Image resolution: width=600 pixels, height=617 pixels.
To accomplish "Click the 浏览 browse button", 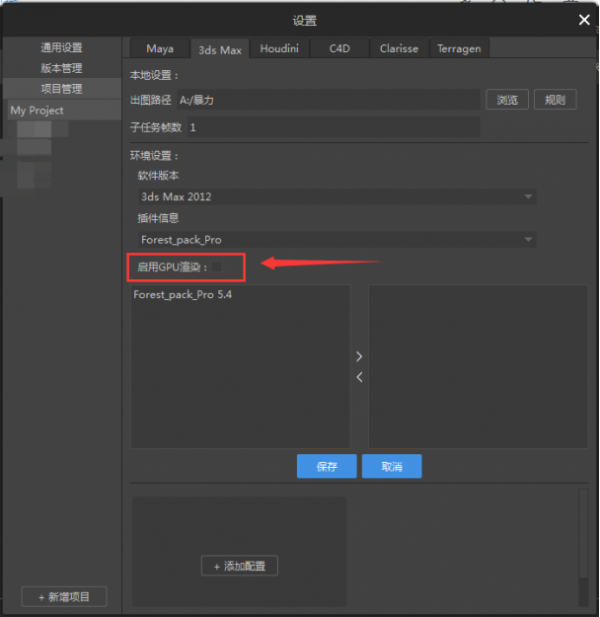I will tap(507, 100).
